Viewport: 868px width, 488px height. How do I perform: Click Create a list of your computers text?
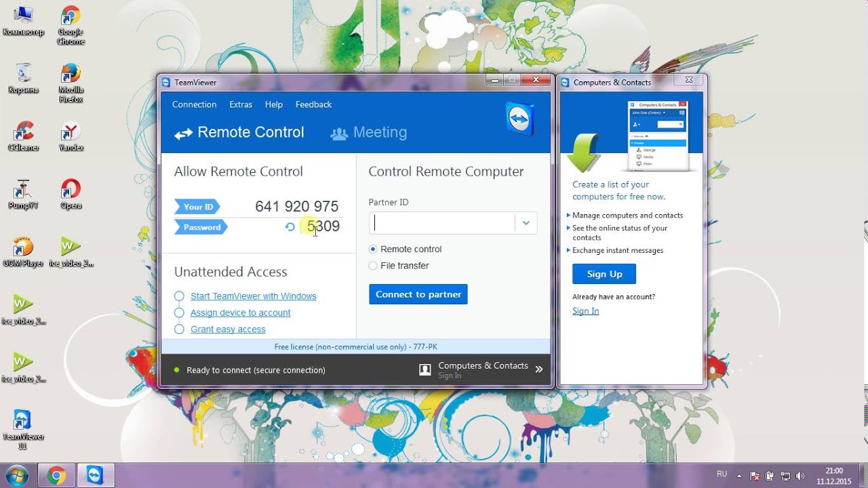click(618, 190)
